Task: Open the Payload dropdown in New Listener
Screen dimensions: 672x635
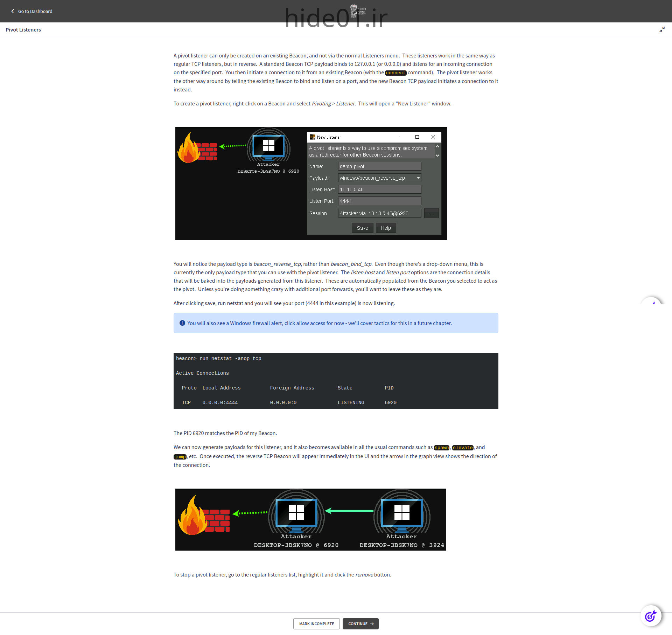Action: (x=418, y=178)
